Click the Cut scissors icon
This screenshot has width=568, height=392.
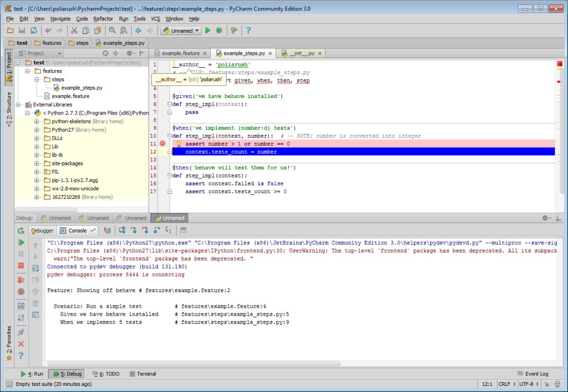(74, 30)
